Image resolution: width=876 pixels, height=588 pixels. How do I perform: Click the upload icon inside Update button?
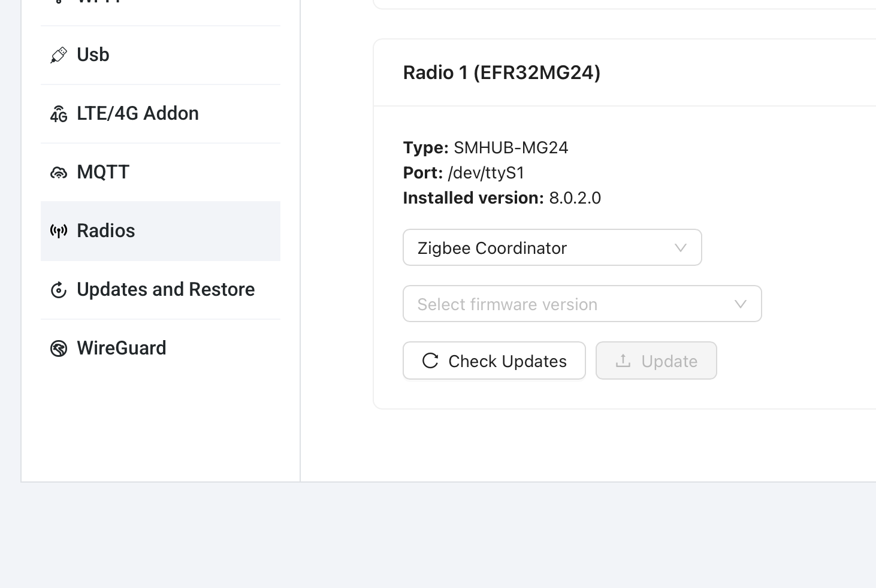point(623,360)
